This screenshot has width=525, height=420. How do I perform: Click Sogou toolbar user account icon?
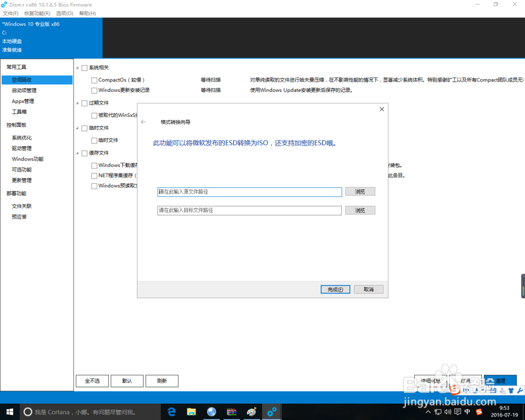click(502, 391)
